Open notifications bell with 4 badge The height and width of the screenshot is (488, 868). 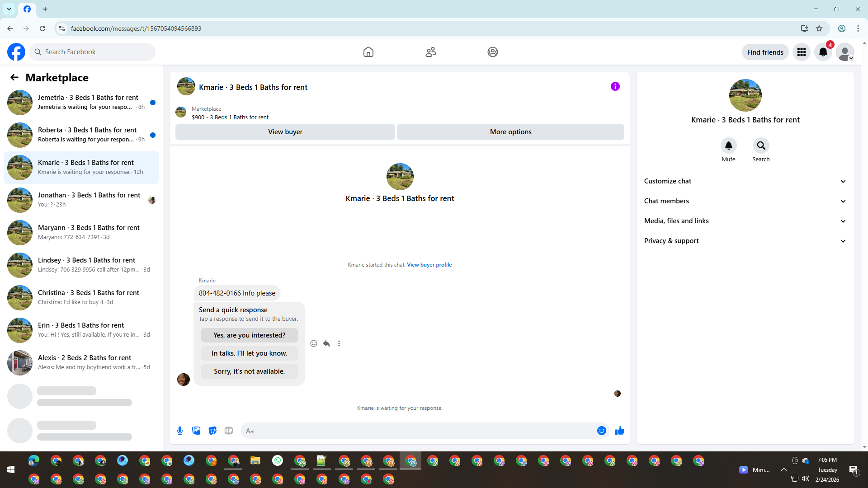point(823,52)
